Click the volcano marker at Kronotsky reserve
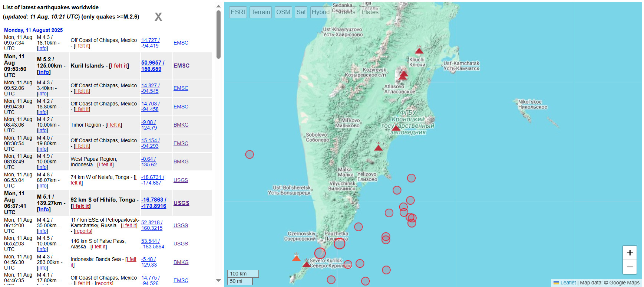Viewport: 644px width, 287px height. (396, 128)
